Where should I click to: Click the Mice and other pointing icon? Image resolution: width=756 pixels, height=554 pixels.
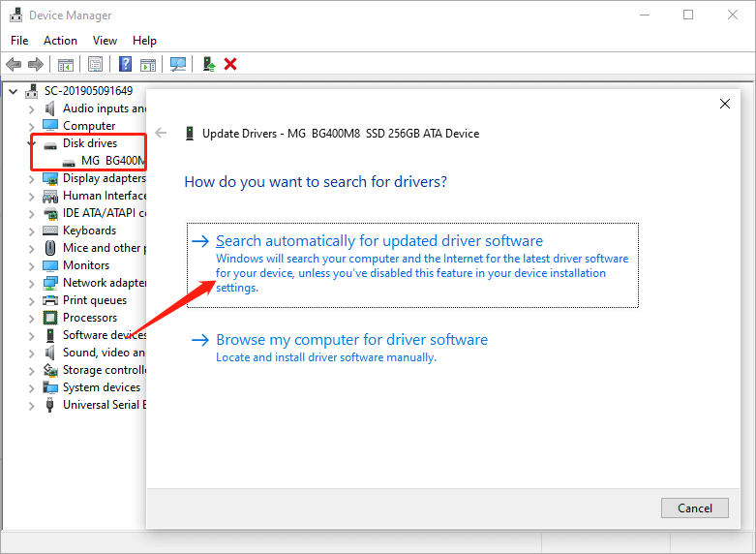50,248
